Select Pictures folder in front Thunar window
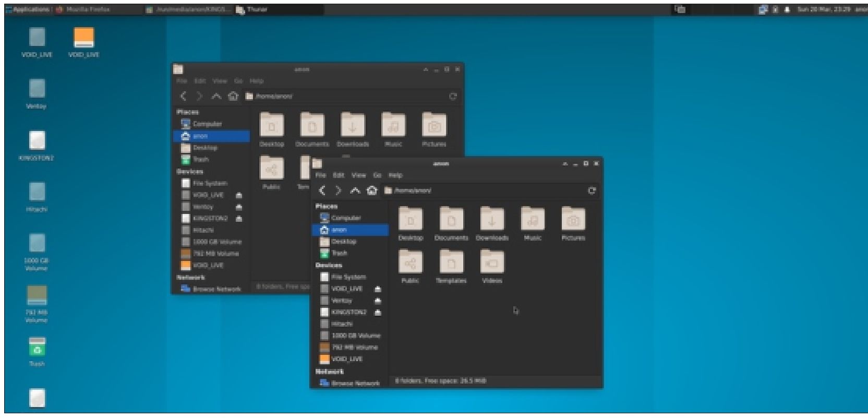The image size is (868, 418). [x=573, y=223]
